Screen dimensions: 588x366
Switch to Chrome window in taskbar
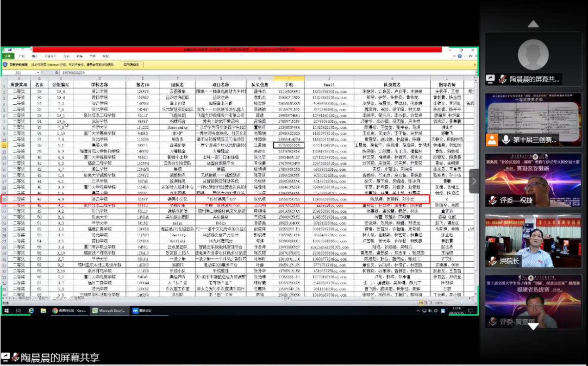(69, 310)
